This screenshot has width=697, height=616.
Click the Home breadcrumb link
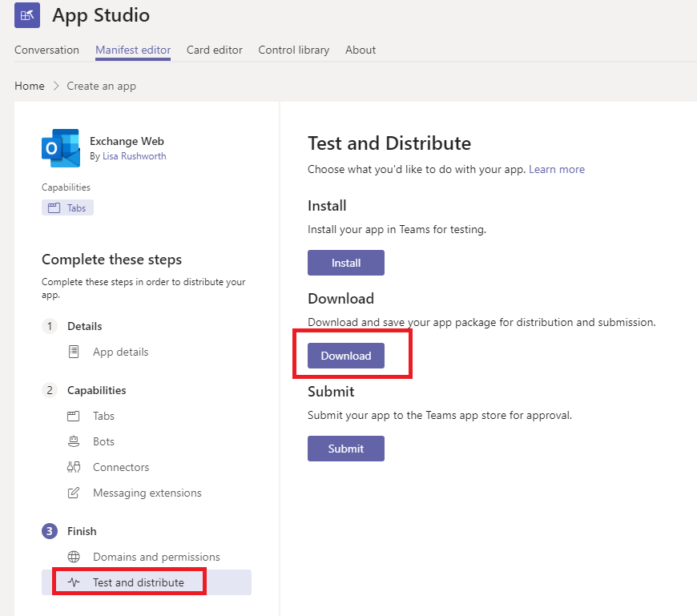pos(30,86)
